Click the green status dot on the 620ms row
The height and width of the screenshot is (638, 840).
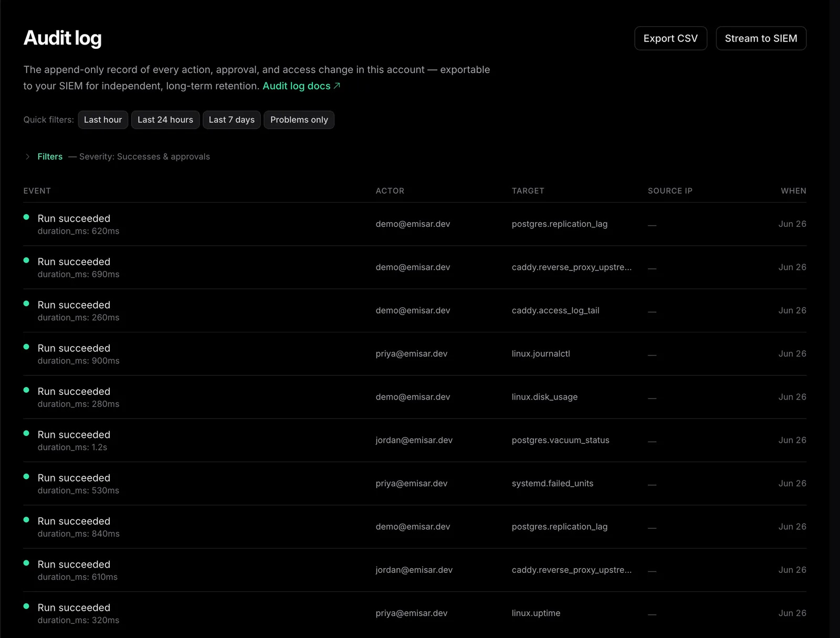tap(26, 217)
